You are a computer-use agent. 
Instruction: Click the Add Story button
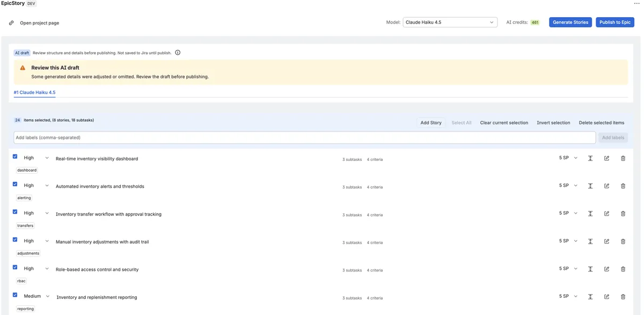(431, 123)
